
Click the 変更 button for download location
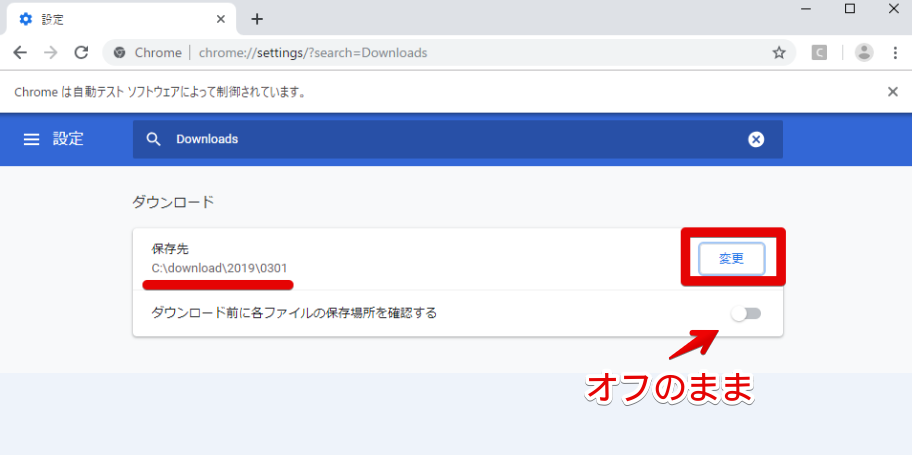point(732,259)
